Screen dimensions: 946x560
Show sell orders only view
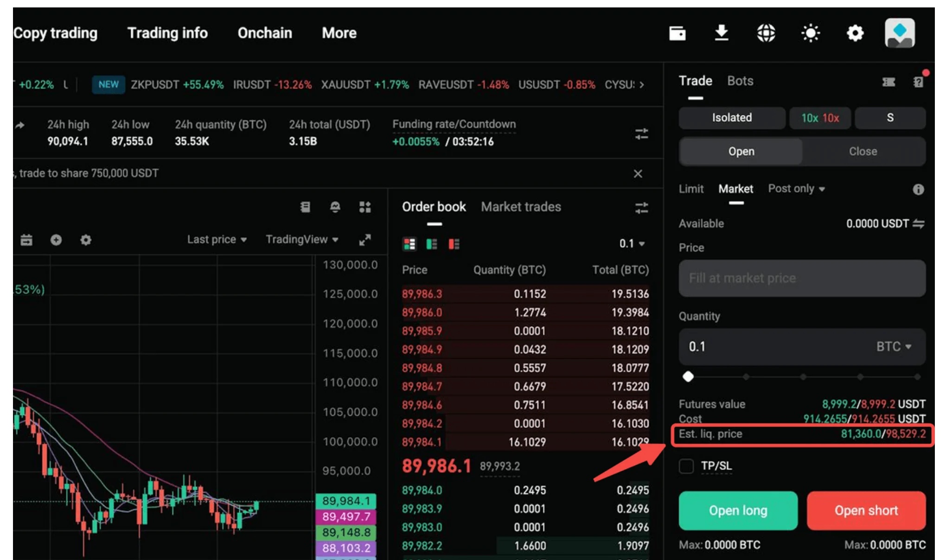(x=454, y=244)
